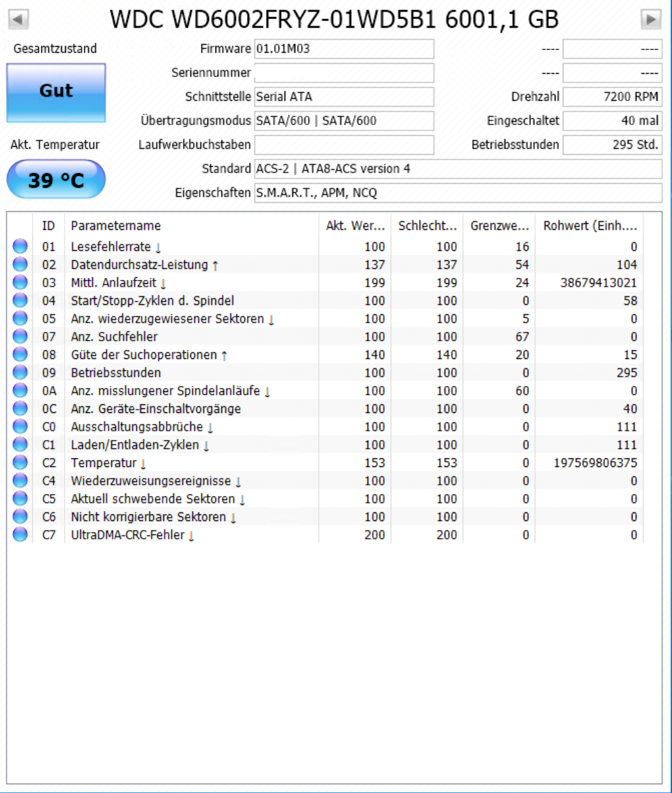Select the Ausschaltungsabbrüche parameter name

click(x=141, y=427)
